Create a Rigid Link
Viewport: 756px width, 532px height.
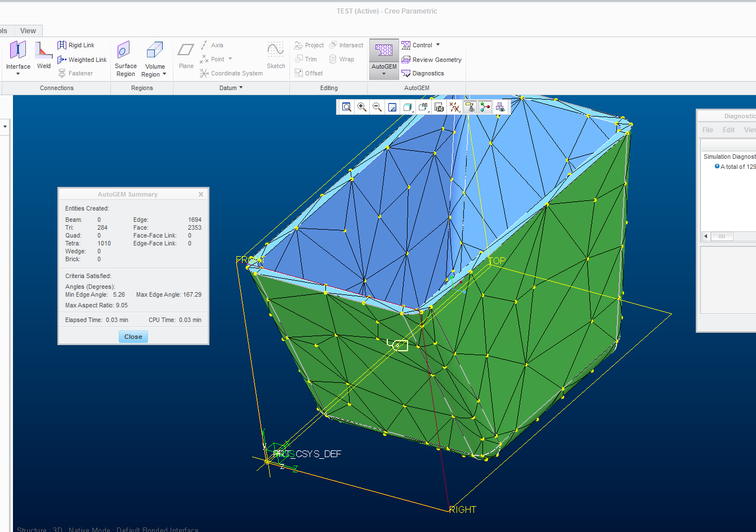pyautogui.click(x=75, y=45)
